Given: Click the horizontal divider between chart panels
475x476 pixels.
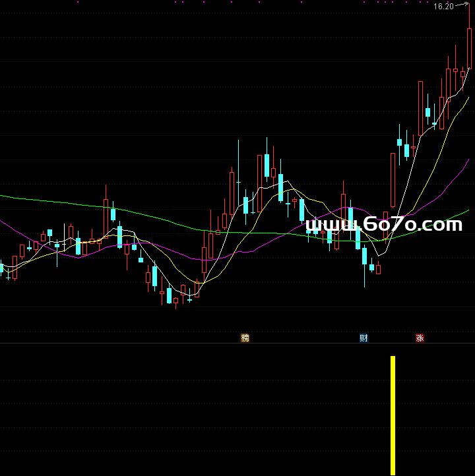Looking at the screenshot, I should click(x=237, y=343).
